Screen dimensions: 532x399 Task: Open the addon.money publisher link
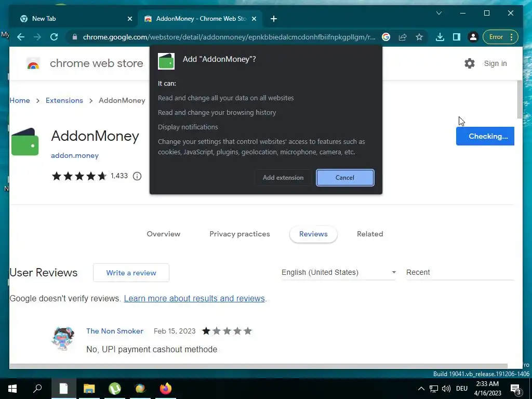pyautogui.click(x=75, y=155)
